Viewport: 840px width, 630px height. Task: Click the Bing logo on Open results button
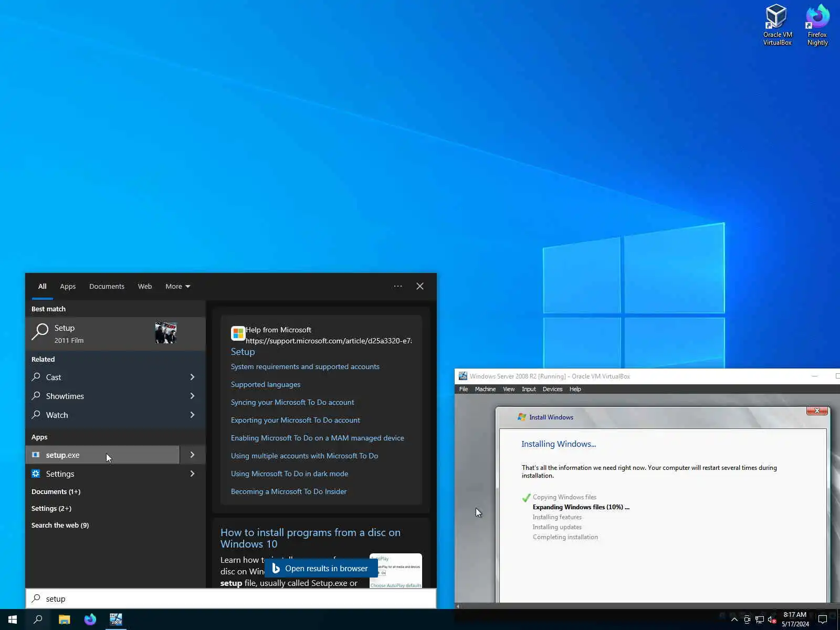276,568
